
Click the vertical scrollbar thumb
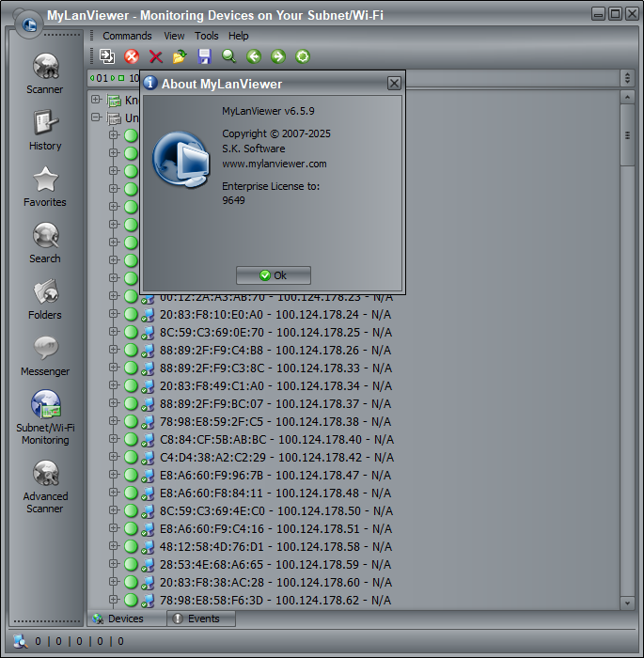[627, 135]
